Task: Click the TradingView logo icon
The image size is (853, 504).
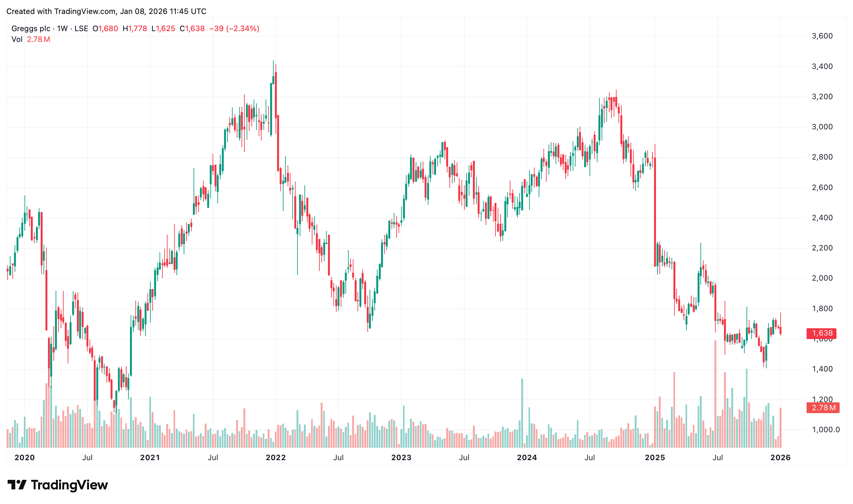Action: (17, 485)
